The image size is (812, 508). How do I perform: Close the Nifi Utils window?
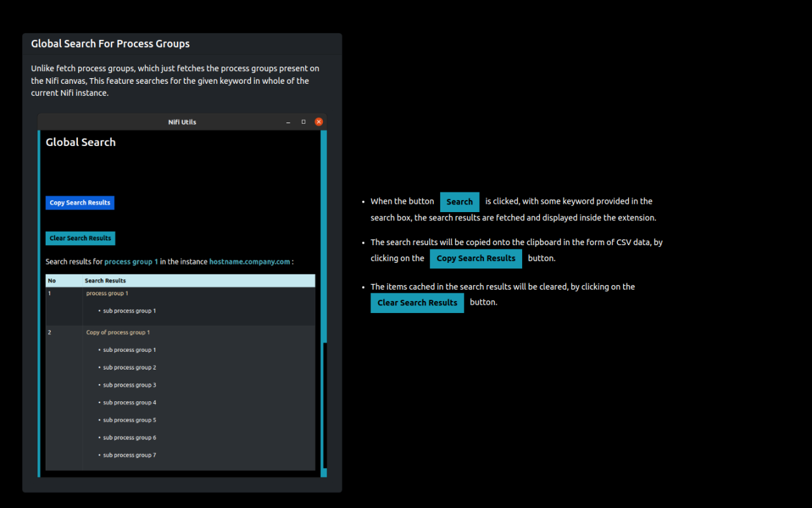(319, 122)
